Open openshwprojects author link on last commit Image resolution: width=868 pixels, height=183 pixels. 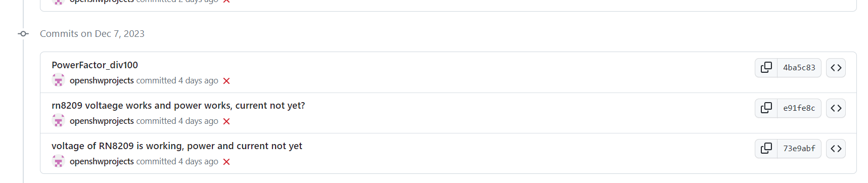(x=102, y=161)
